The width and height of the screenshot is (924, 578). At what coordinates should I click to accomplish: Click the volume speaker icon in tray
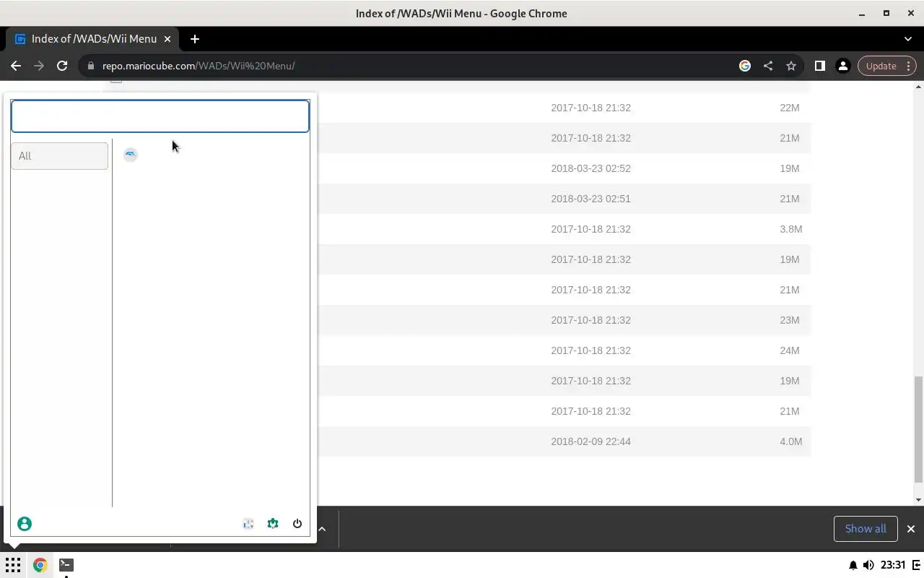868,565
